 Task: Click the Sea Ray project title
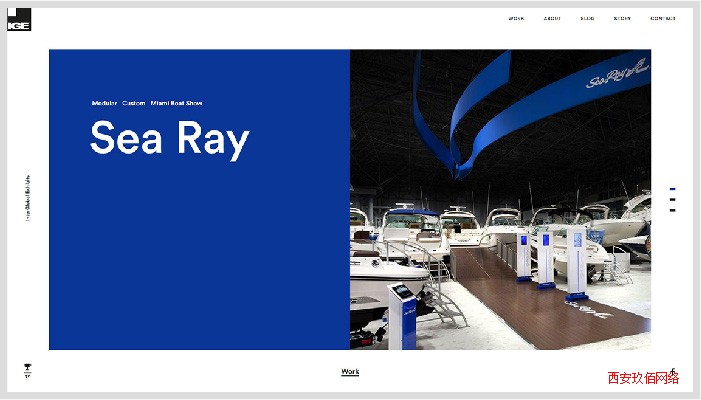(x=169, y=138)
